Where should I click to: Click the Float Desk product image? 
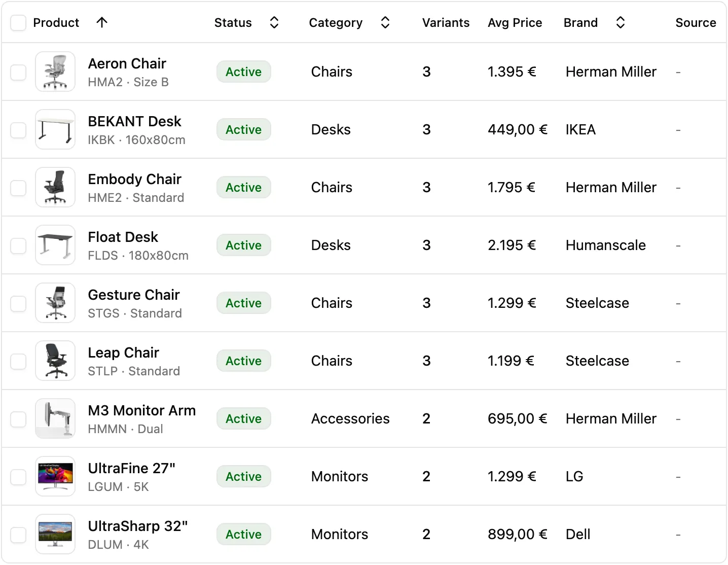point(55,245)
